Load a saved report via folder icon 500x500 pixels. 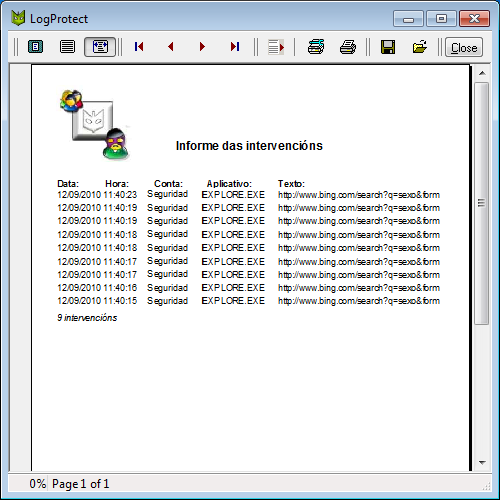click(x=420, y=47)
